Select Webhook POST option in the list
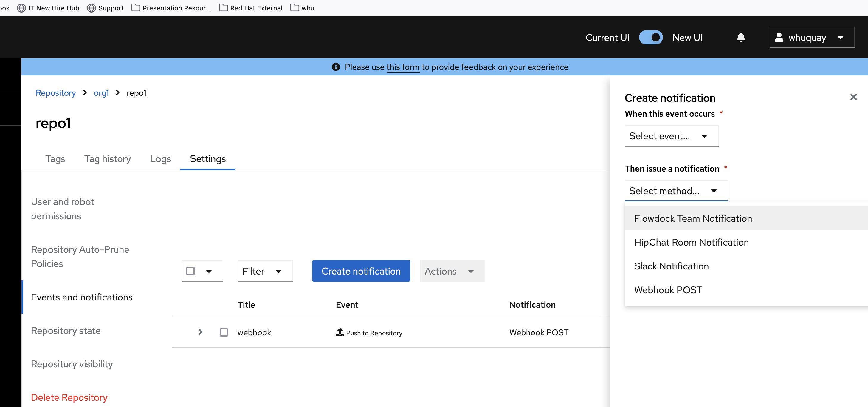The width and height of the screenshot is (868, 407). click(668, 290)
